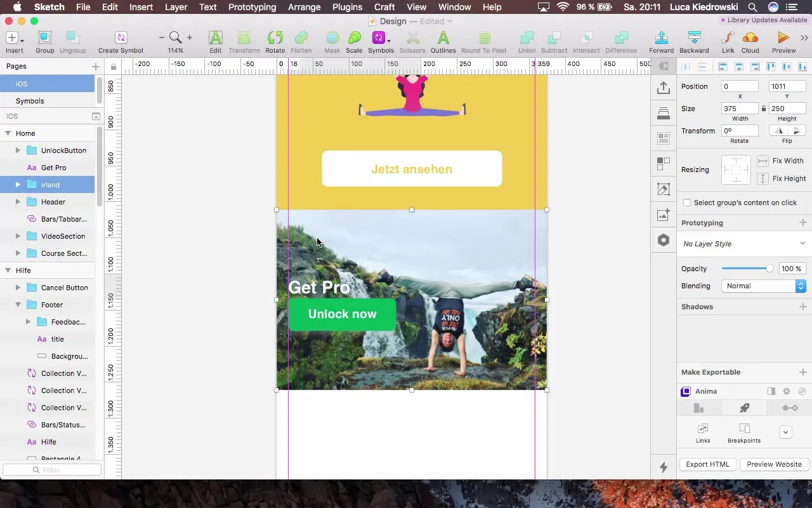
Task: Click the Difference boolean icon
Action: point(621,38)
